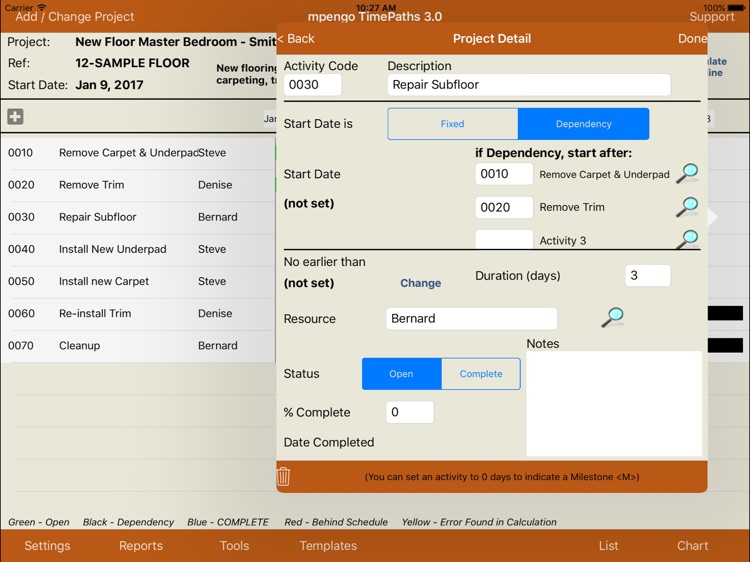Image resolution: width=750 pixels, height=562 pixels.
Task: Click the Duration (days) field
Action: [x=648, y=276]
